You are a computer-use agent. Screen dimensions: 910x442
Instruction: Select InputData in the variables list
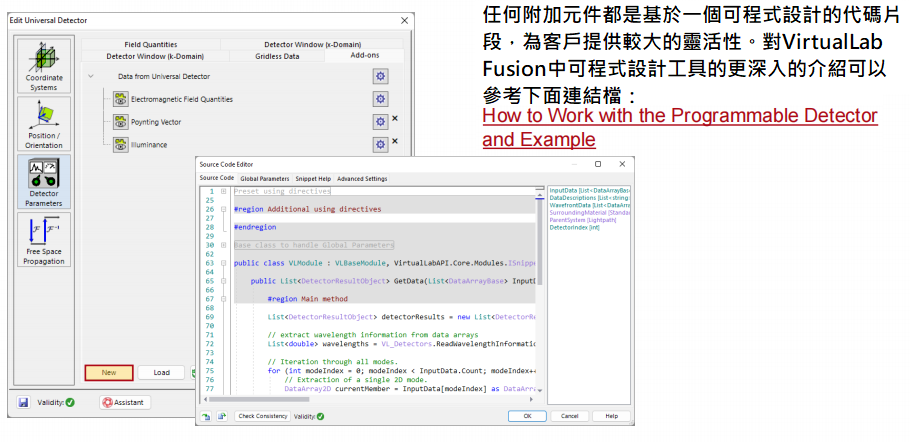[x=590, y=190]
